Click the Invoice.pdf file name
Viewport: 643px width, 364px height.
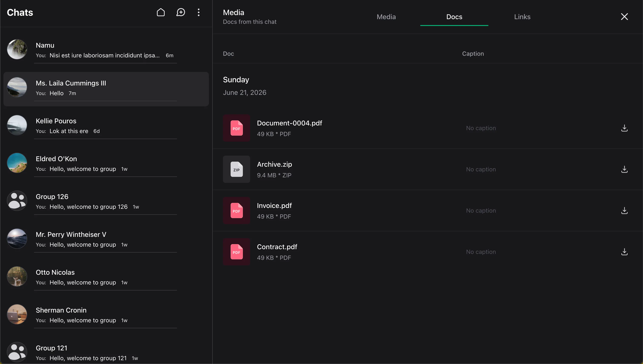(x=274, y=206)
